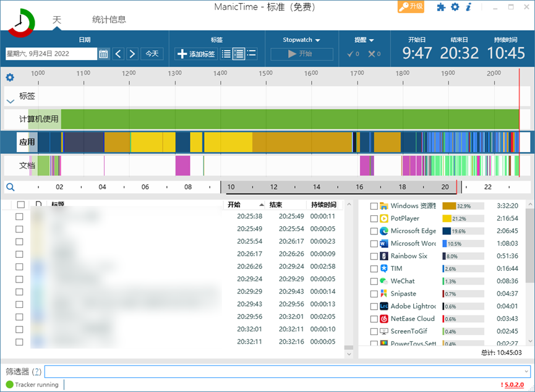
Task: Switch to the 统计信息 tab
Action: pyautogui.click(x=109, y=20)
